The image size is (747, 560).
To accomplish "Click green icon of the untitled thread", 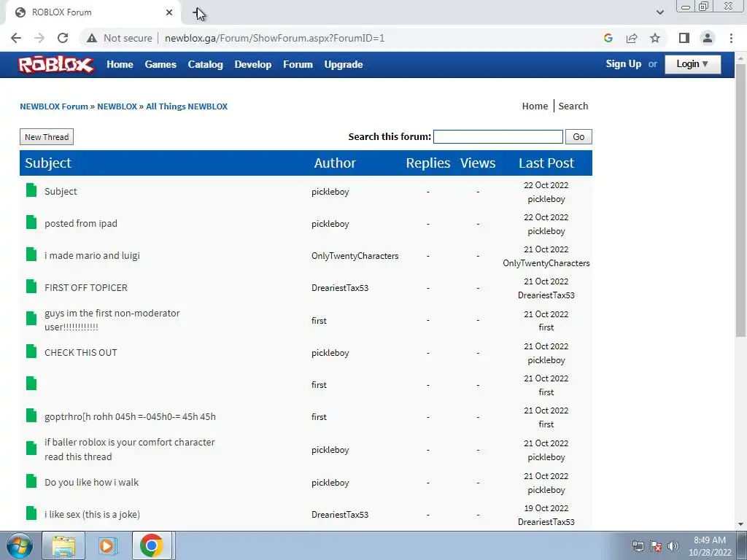I will pyautogui.click(x=31, y=384).
